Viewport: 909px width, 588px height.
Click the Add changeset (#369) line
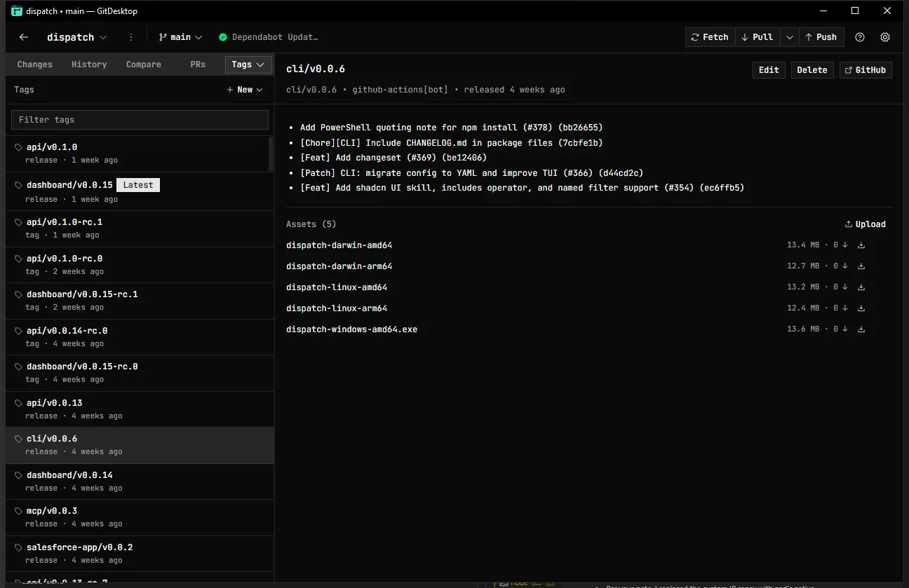[393, 158]
